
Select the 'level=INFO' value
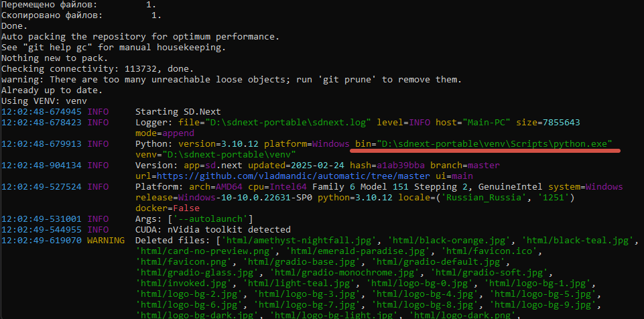tap(403, 122)
